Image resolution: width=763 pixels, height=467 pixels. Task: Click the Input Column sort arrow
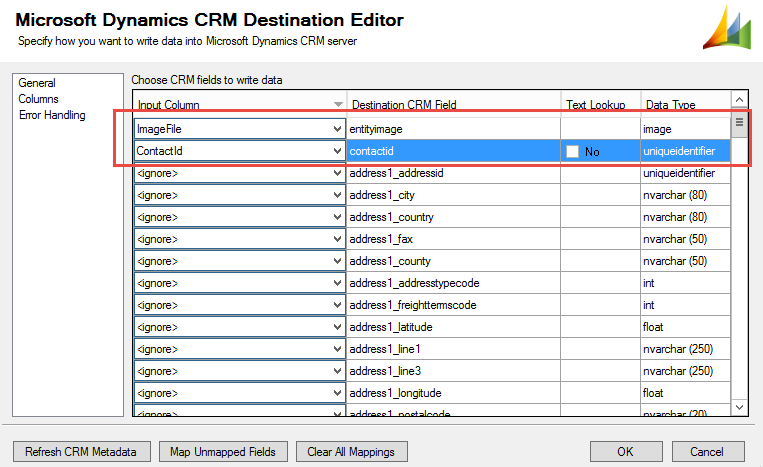tap(338, 104)
